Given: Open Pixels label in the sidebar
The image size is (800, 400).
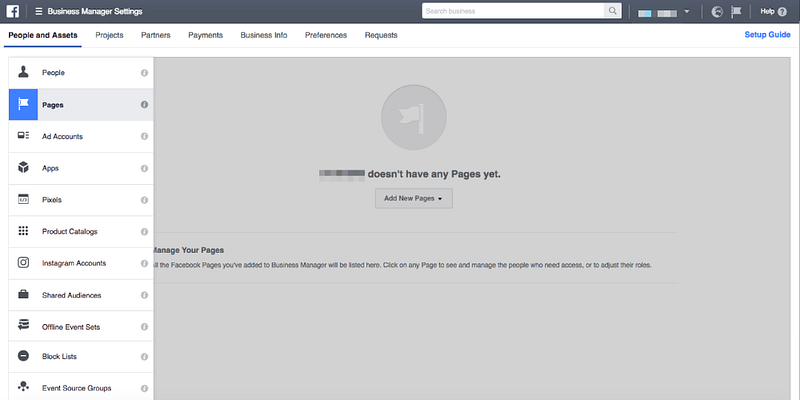Looking at the screenshot, I should [x=52, y=200].
